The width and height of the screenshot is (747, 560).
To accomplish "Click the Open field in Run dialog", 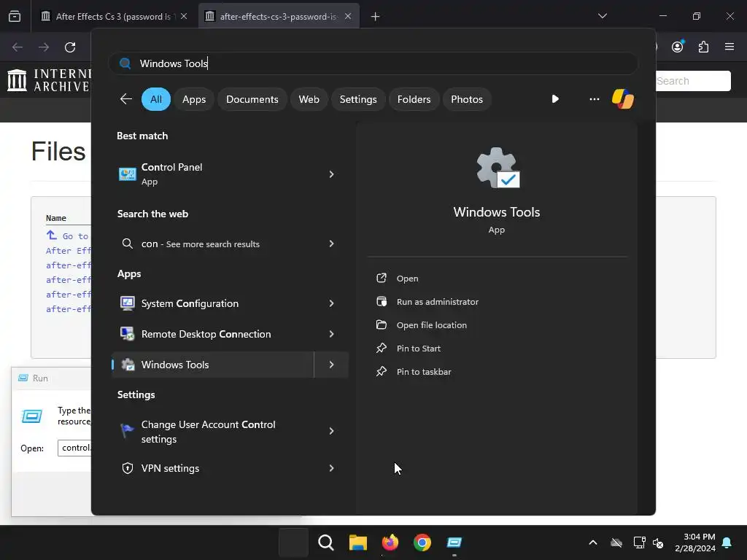I will (75, 448).
